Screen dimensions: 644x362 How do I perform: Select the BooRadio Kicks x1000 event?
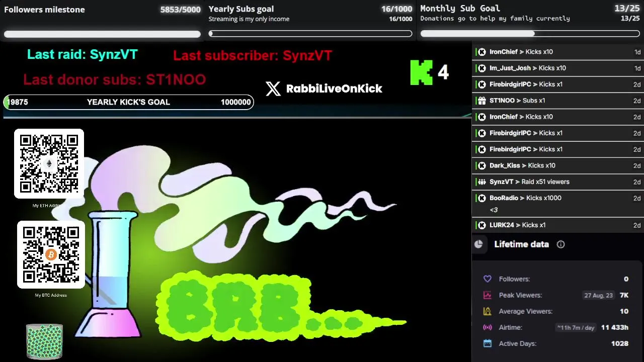pyautogui.click(x=558, y=204)
